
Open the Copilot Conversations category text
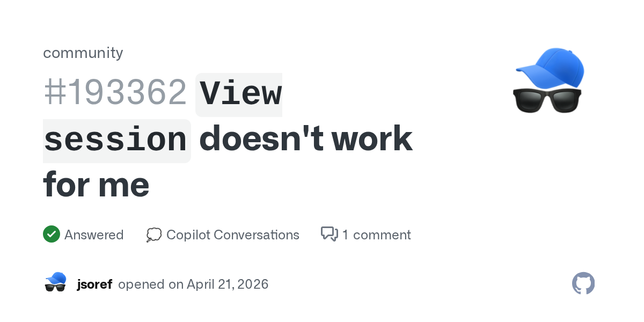point(233,235)
